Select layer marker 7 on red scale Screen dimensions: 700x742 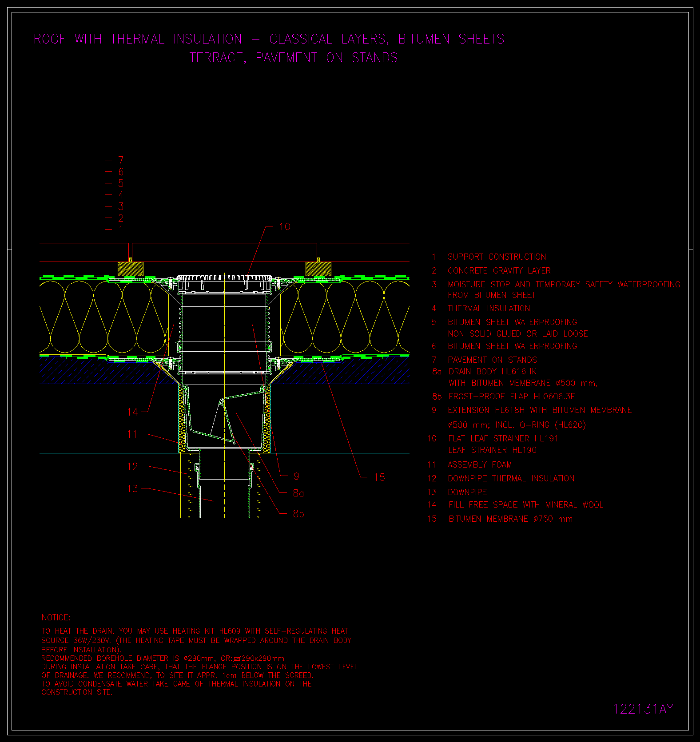tap(121, 160)
